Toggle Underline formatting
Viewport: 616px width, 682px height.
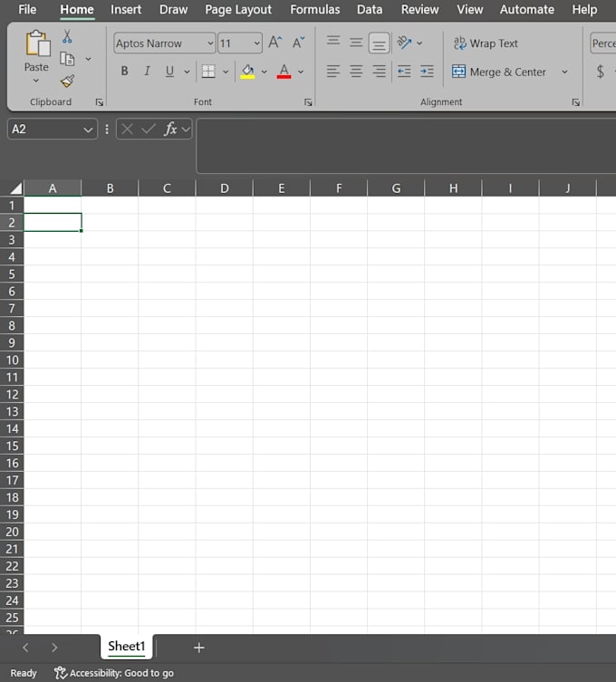pyautogui.click(x=169, y=71)
